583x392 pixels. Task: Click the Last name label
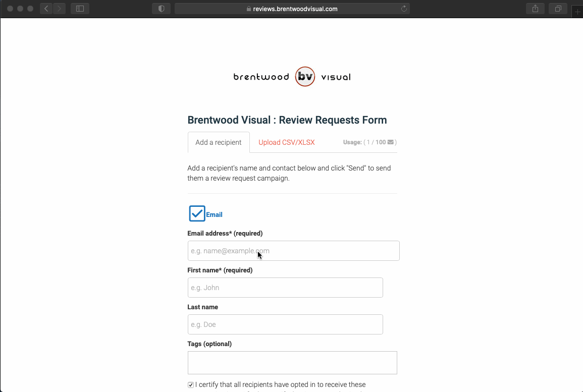[202, 307]
